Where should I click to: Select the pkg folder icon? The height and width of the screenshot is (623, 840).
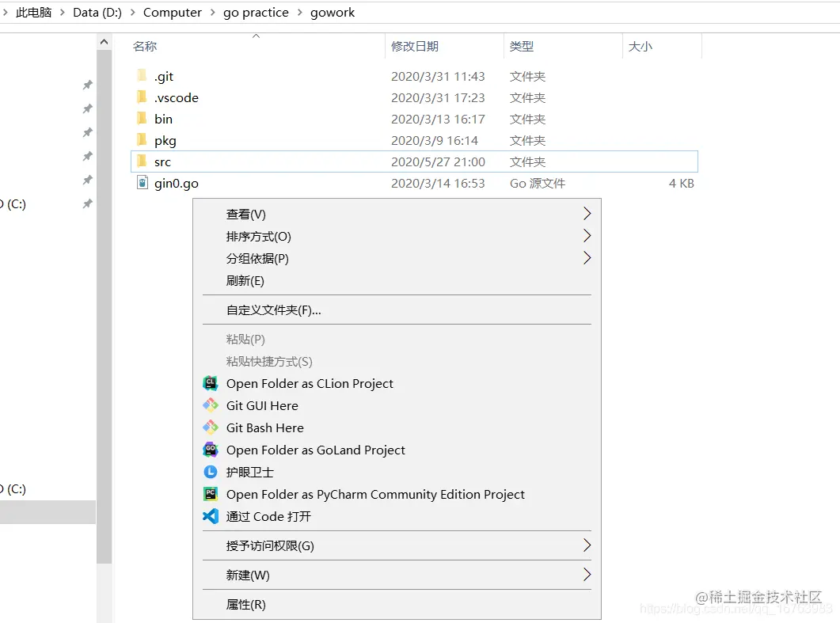142,140
